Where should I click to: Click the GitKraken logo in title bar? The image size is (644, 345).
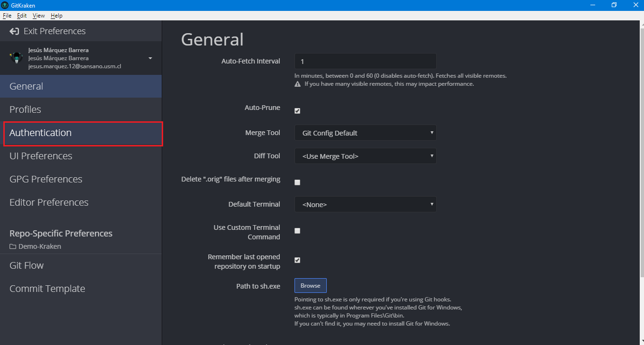[5, 5]
